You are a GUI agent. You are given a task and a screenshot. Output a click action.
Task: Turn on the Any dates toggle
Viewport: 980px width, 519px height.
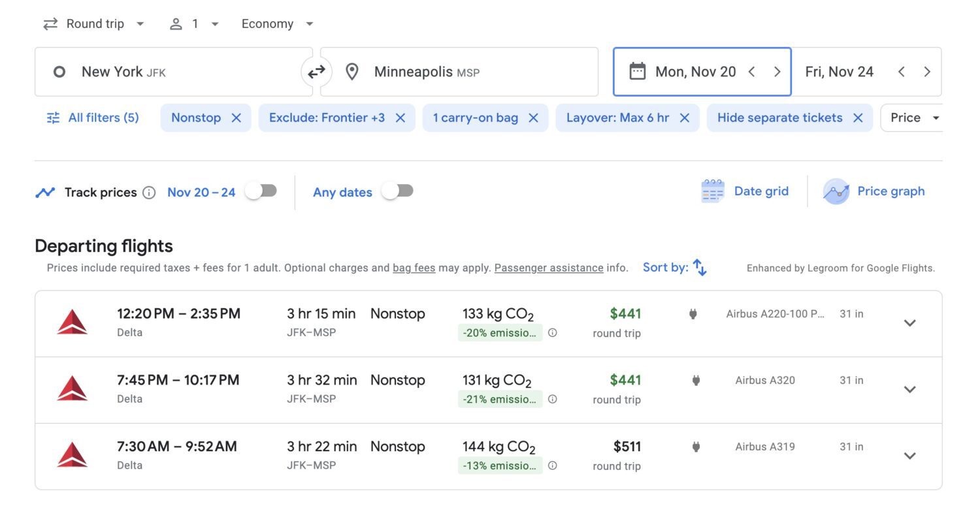point(397,191)
